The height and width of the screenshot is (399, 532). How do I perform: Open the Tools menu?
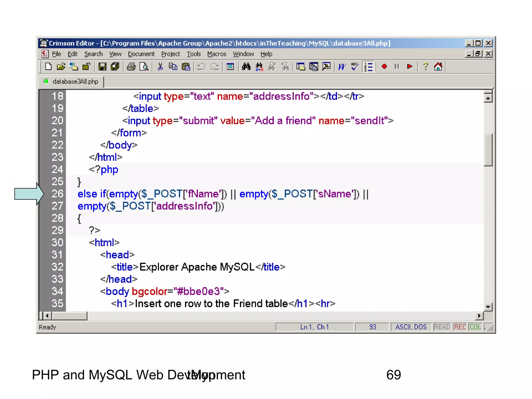194,54
